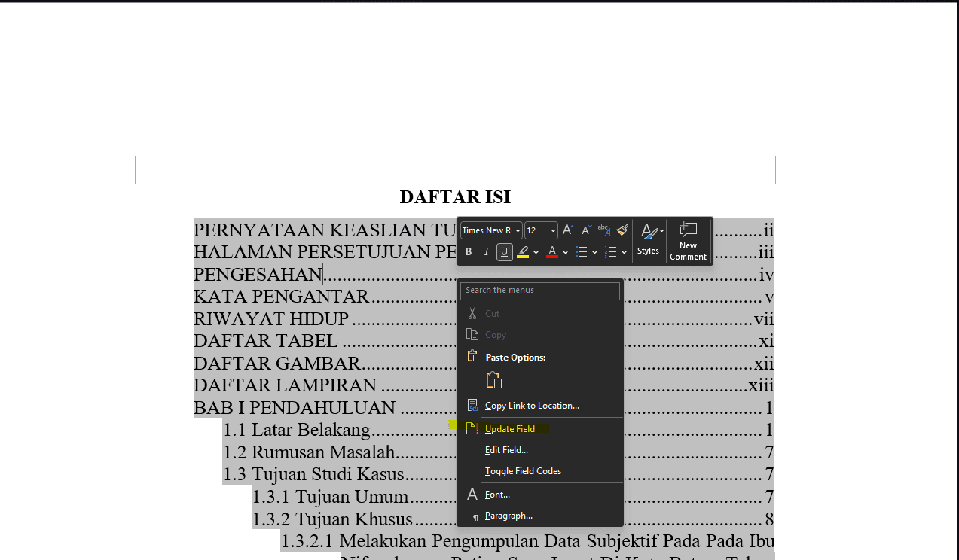
Task: Open the numbering library dropdown arrow
Action: click(x=625, y=252)
